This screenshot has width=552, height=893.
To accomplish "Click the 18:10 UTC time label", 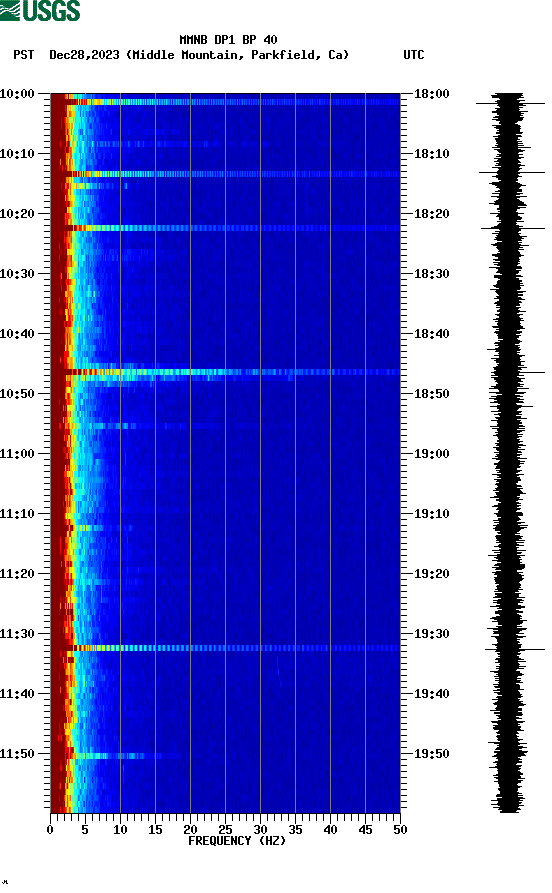I will [431, 154].
